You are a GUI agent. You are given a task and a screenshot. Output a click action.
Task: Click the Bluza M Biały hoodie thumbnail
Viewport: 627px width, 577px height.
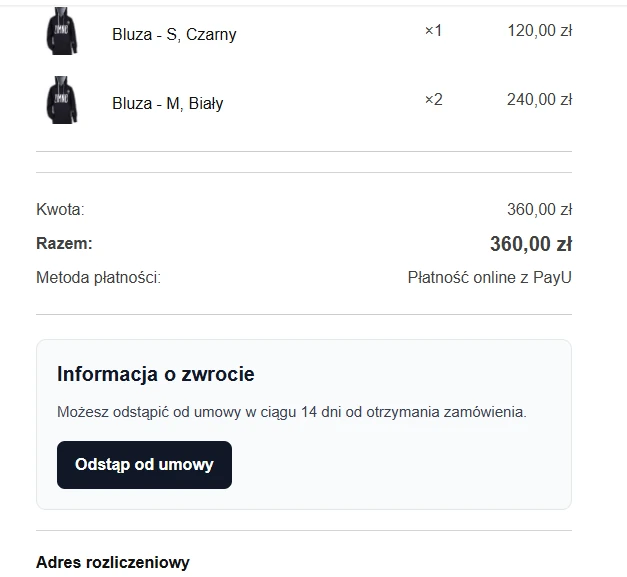[x=62, y=101]
